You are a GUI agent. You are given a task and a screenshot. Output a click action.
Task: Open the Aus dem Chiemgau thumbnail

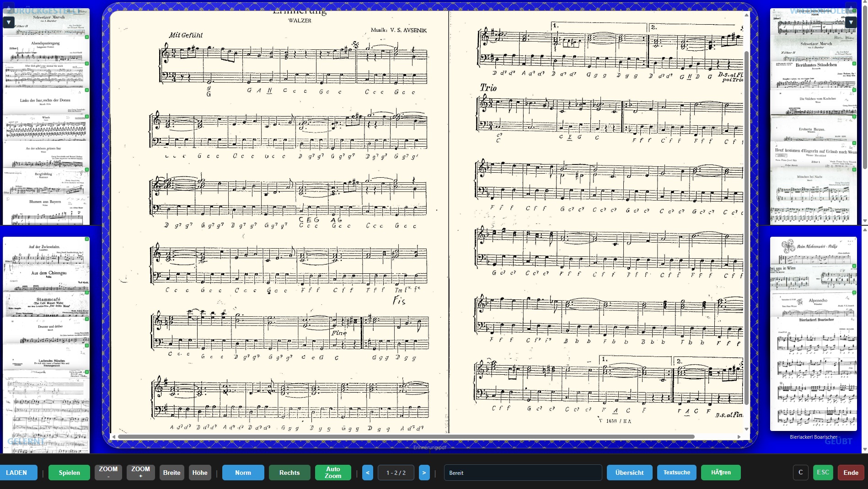pyautogui.click(x=46, y=277)
